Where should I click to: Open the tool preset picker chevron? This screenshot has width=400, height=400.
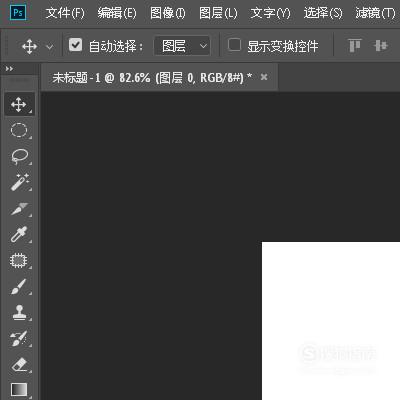[50, 47]
